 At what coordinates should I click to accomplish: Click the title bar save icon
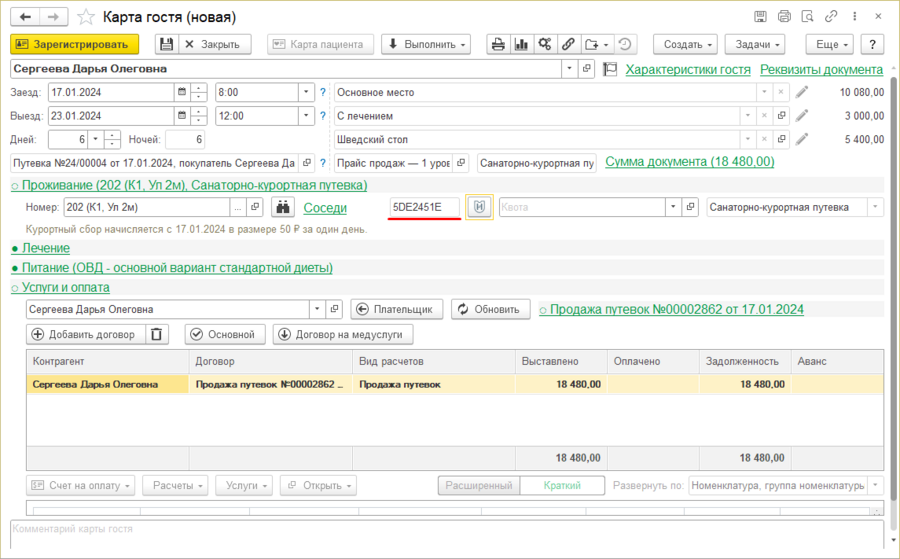click(760, 17)
